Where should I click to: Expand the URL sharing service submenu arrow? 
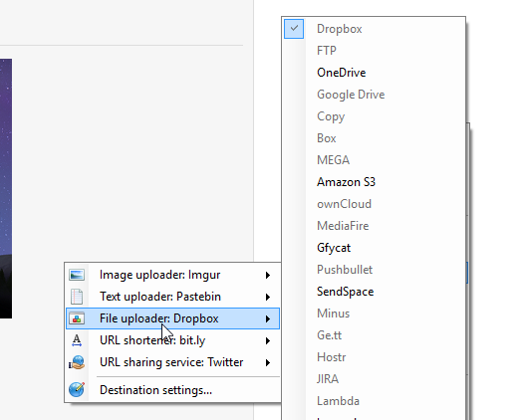[268, 362]
